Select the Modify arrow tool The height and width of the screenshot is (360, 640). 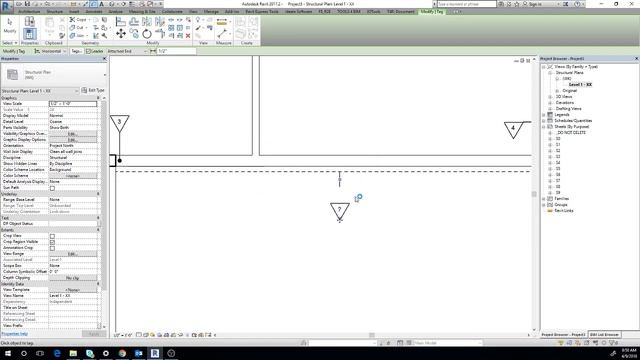[10, 25]
